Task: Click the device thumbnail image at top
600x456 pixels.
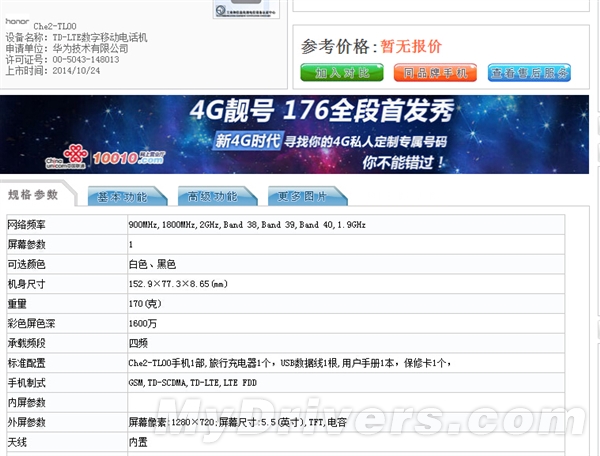Action: pos(246,9)
